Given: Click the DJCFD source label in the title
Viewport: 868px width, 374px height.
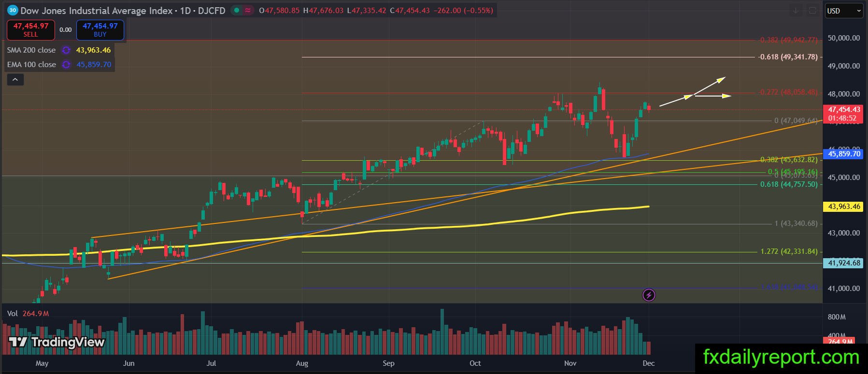Looking at the screenshot, I should (x=212, y=11).
